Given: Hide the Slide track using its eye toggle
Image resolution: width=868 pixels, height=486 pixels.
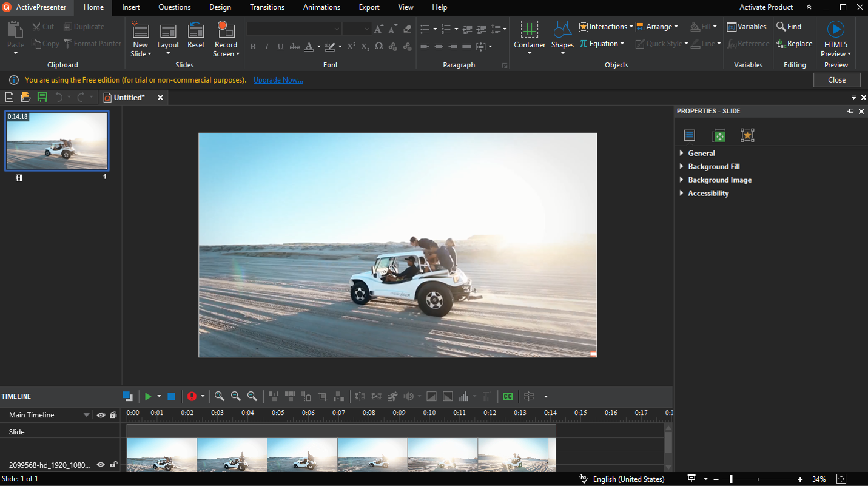Looking at the screenshot, I should [x=101, y=431].
